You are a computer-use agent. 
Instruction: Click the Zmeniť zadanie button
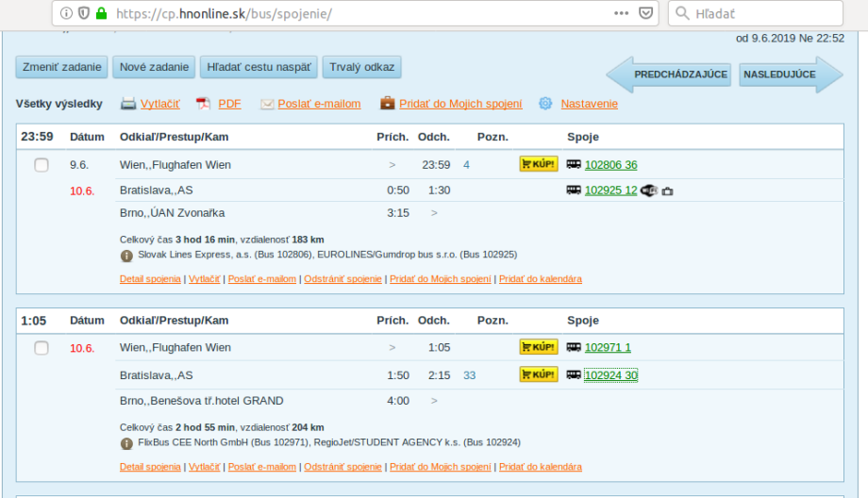pos(61,67)
